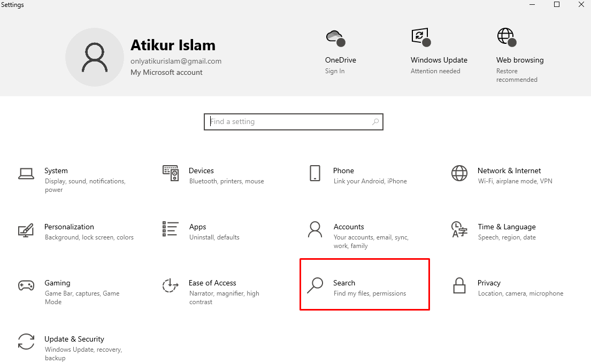Open Network & Internet settings
Viewport: 591px width, 364px height.
[x=509, y=171]
